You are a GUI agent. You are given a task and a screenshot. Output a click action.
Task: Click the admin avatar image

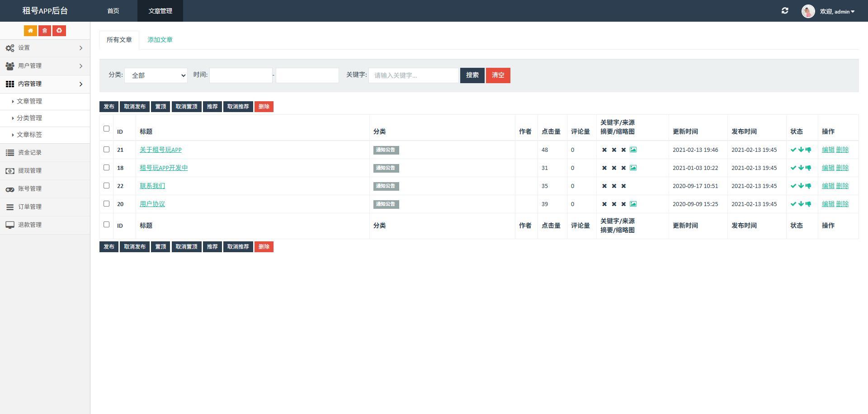pyautogui.click(x=808, y=11)
